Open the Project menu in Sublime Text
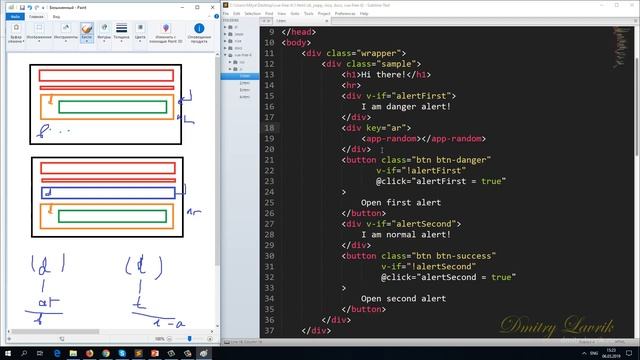The height and width of the screenshot is (360, 640). click(x=324, y=13)
